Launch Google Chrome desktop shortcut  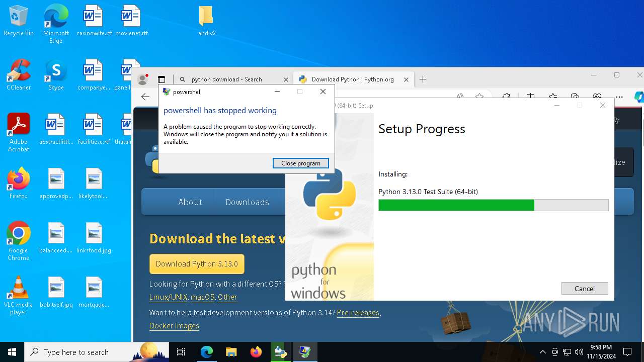19,242
